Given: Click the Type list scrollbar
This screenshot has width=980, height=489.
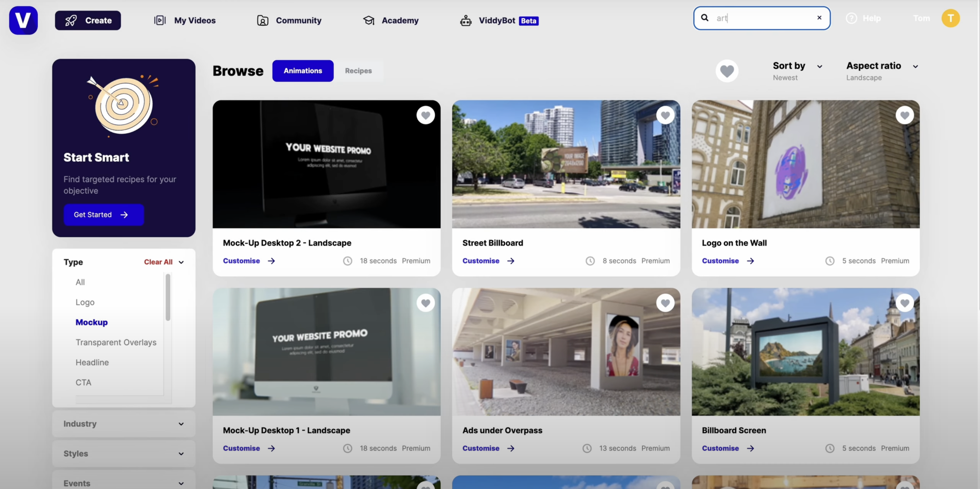Looking at the screenshot, I should pyautogui.click(x=168, y=297).
